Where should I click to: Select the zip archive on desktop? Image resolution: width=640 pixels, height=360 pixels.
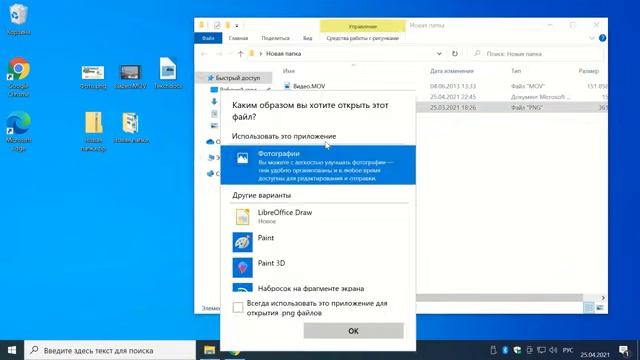[x=93, y=131]
